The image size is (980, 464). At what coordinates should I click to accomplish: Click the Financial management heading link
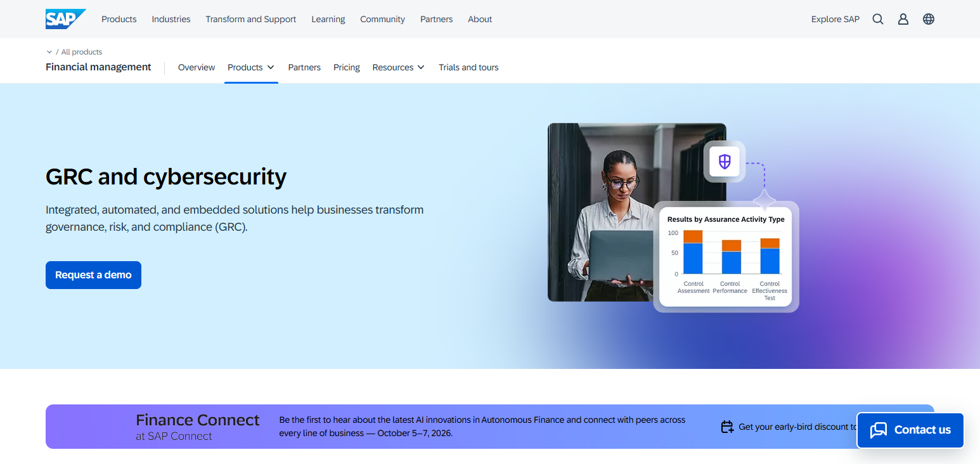[98, 67]
